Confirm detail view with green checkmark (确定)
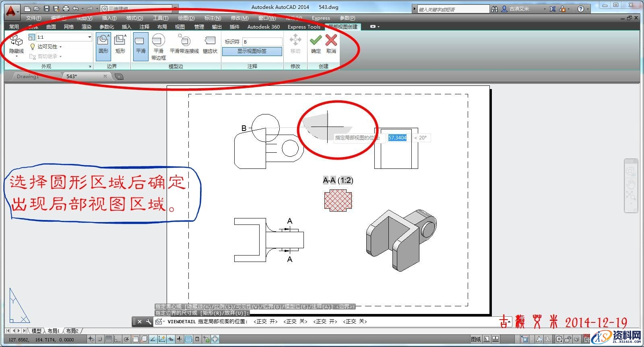The height and width of the screenshot is (347, 644). 316,44
